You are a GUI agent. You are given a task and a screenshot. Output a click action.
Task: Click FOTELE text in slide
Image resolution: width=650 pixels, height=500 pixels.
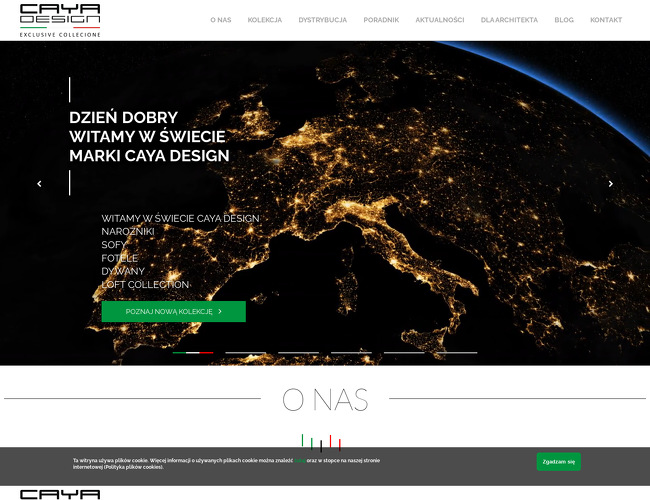coord(119,258)
